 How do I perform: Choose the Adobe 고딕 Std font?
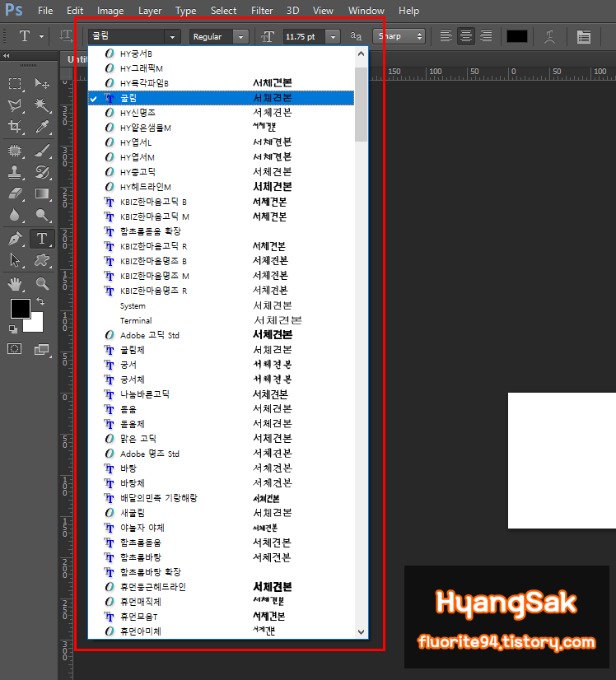pyautogui.click(x=222, y=335)
